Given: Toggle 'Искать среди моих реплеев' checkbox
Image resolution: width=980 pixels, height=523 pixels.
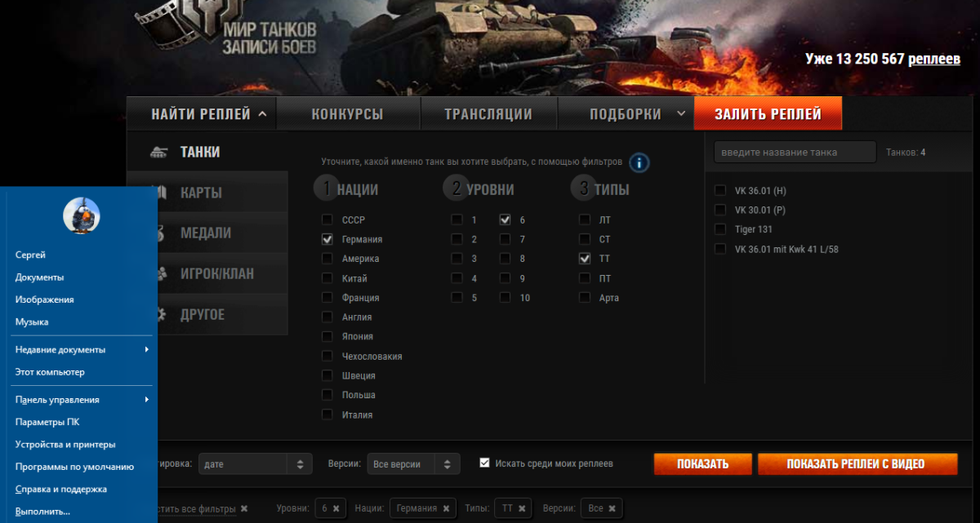Looking at the screenshot, I should 484,463.
